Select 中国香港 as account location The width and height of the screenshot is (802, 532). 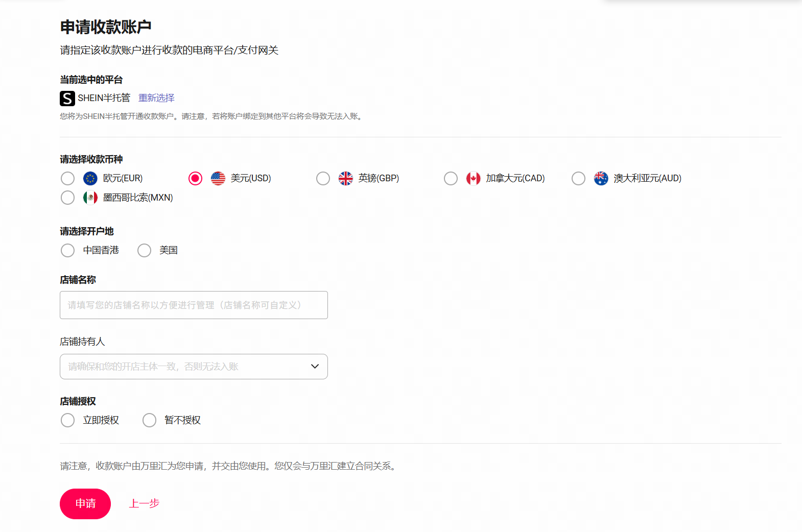[67, 250]
